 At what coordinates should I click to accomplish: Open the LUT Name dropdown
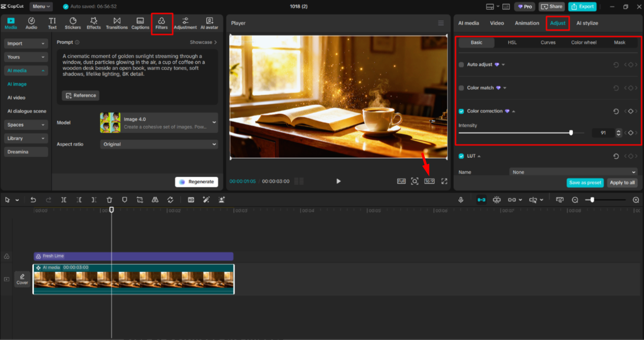[573, 172]
